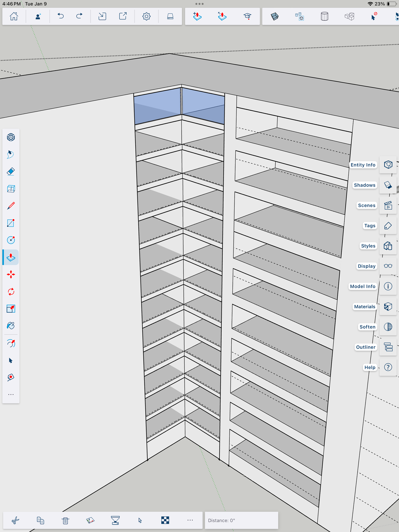This screenshot has height=532, width=399.
Task: Click the Undo arrow
Action: tap(61, 16)
